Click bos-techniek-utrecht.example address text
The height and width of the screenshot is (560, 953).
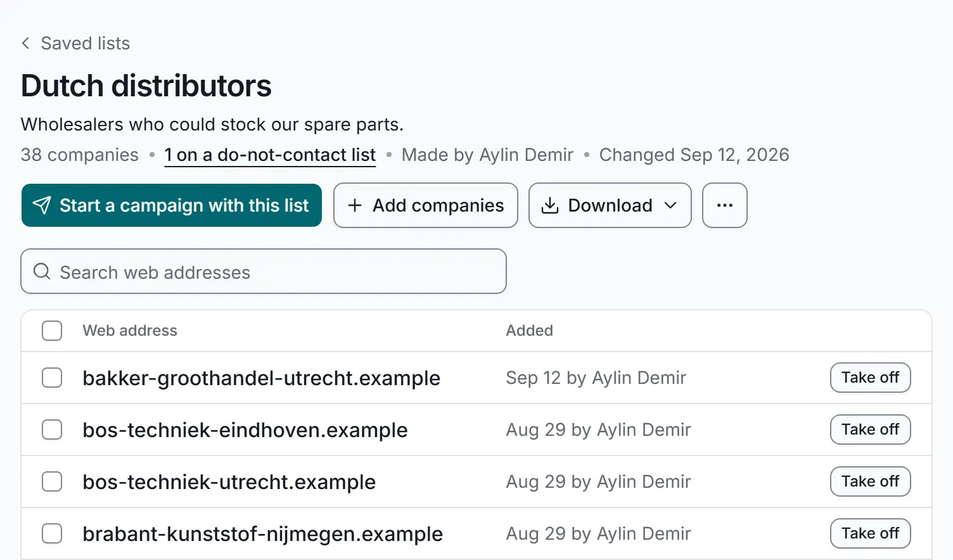coord(229,482)
